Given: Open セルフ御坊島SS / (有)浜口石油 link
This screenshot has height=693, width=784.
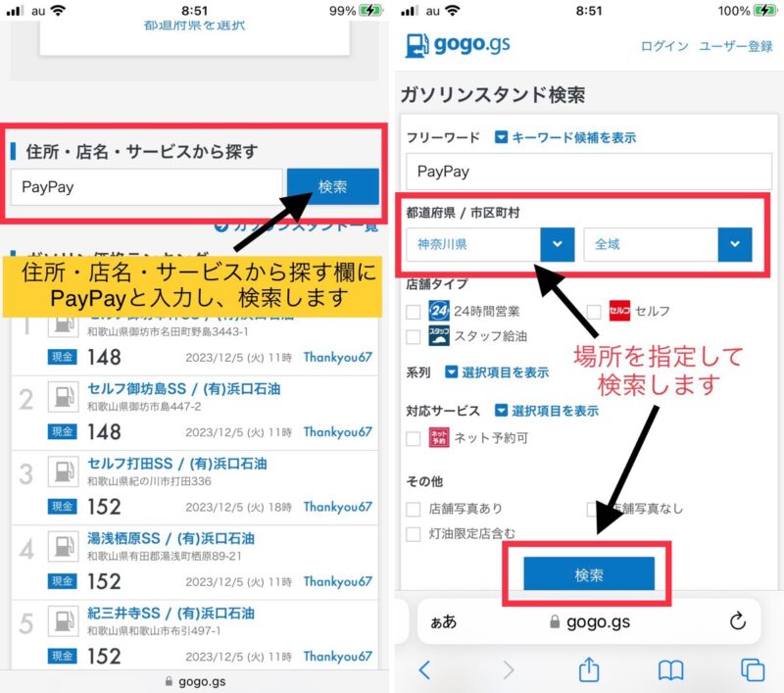Looking at the screenshot, I should pyautogui.click(x=184, y=388).
